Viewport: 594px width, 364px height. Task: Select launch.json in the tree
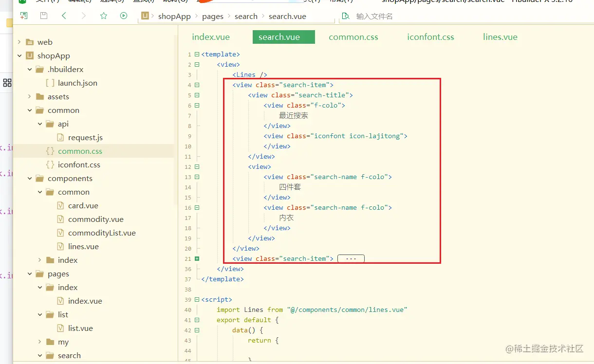pyautogui.click(x=77, y=83)
